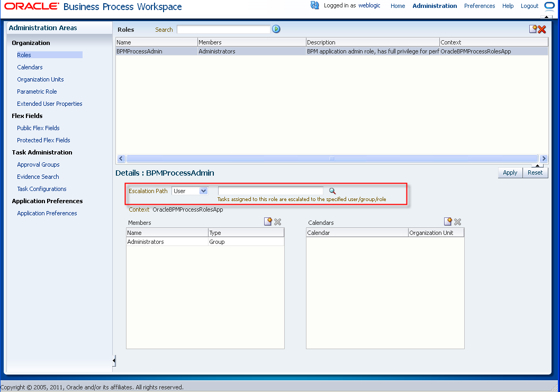Select Administrators row in Members table

[205, 242]
